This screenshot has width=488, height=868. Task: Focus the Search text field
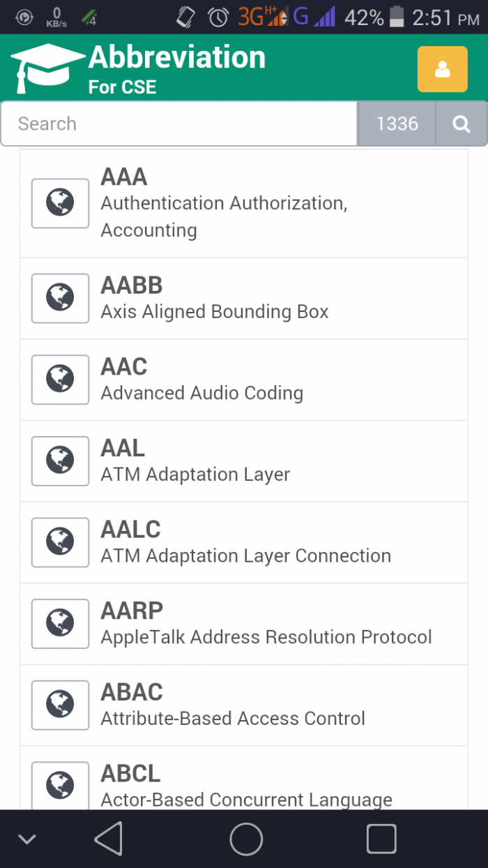(179, 124)
